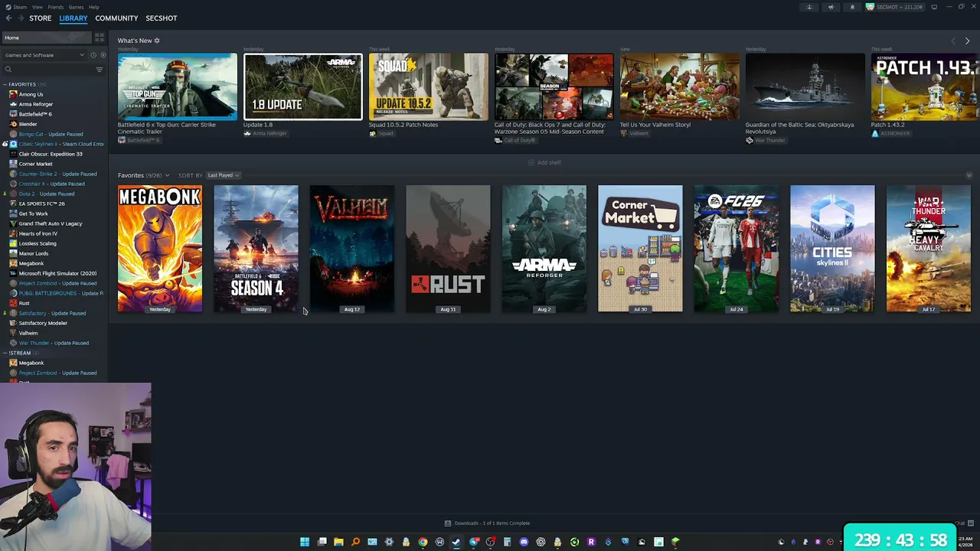Select the Rust game cover
Viewport: 980px width, 551px height.
point(448,249)
